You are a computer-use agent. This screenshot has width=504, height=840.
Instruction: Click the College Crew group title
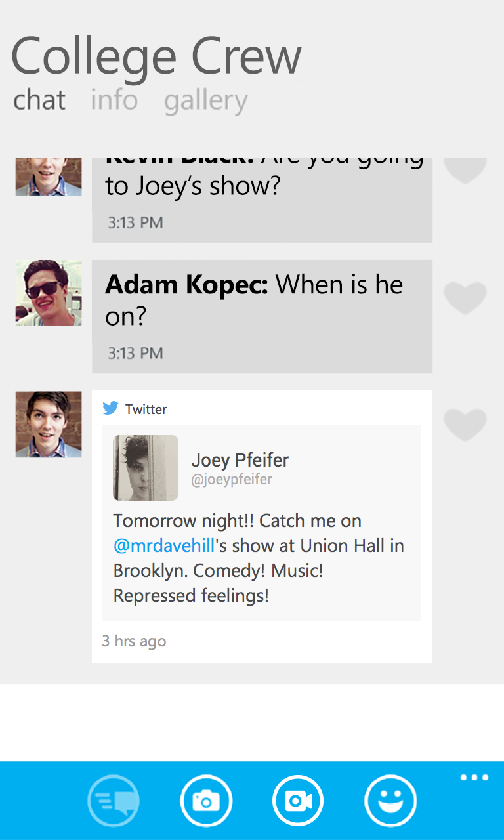click(156, 56)
